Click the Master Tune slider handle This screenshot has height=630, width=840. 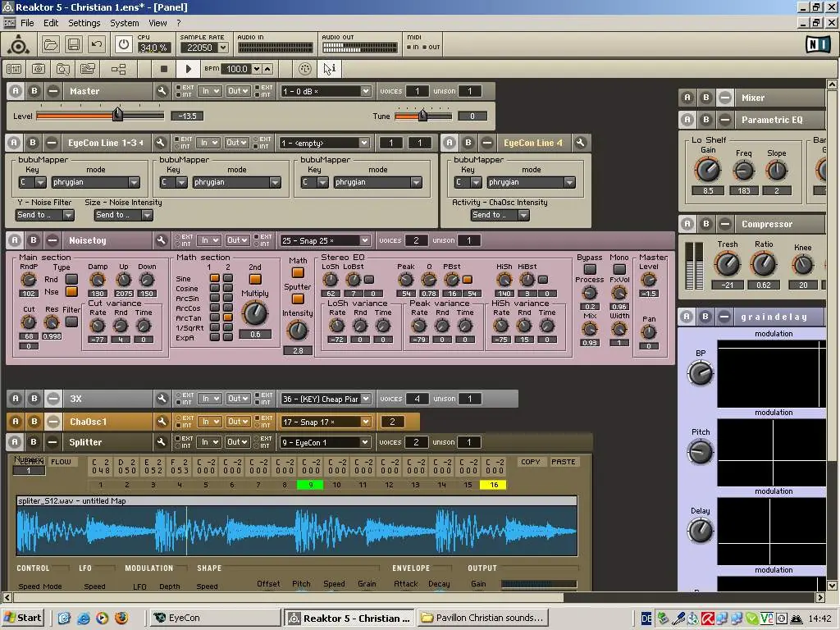(x=422, y=115)
